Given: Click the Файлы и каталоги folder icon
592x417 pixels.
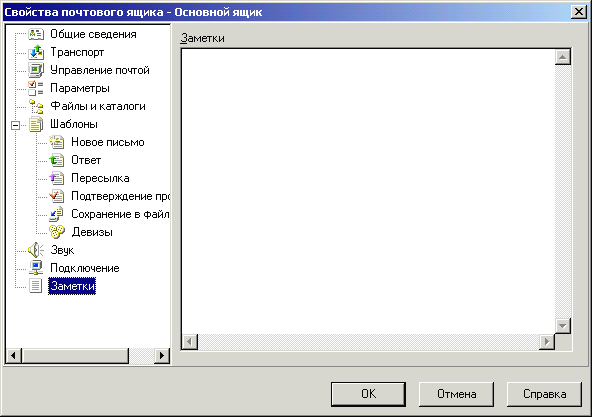Looking at the screenshot, I should 36,106.
